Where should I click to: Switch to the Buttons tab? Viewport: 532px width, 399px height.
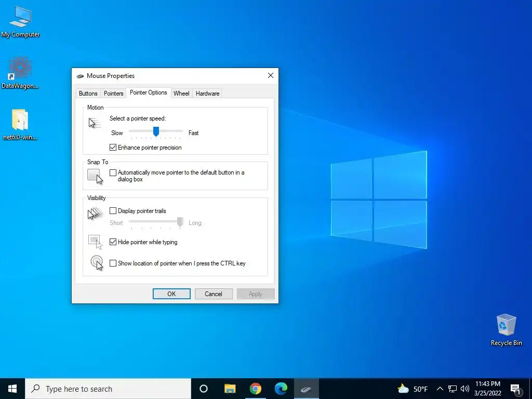(88, 94)
